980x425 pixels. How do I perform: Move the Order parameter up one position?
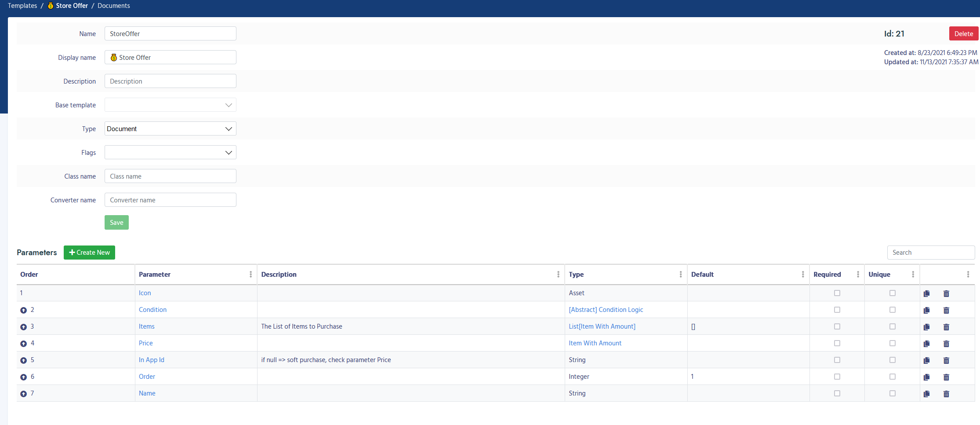pyautogui.click(x=24, y=377)
